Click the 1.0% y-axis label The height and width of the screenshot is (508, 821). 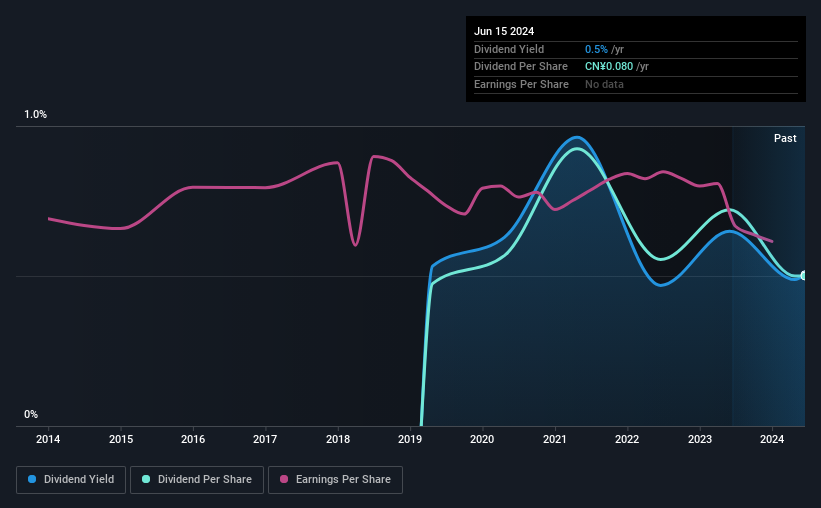pyautogui.click(x=36, y=115)
